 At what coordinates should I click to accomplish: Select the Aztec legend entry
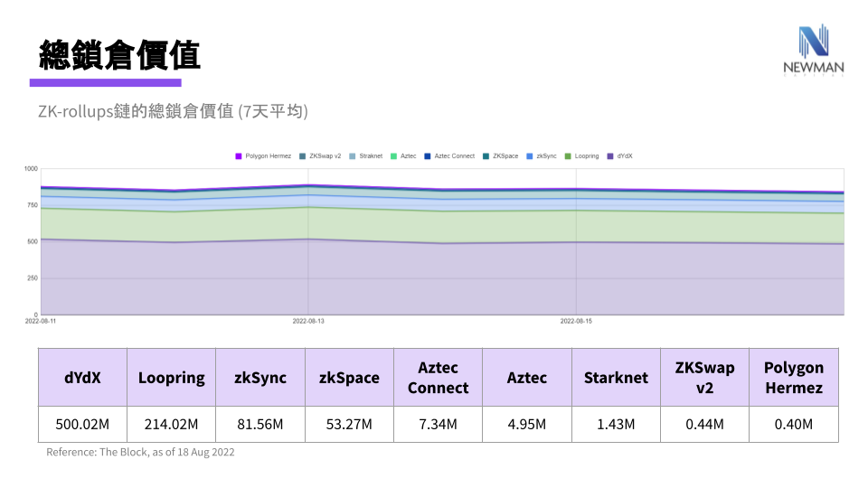click(x=403, y=156)
